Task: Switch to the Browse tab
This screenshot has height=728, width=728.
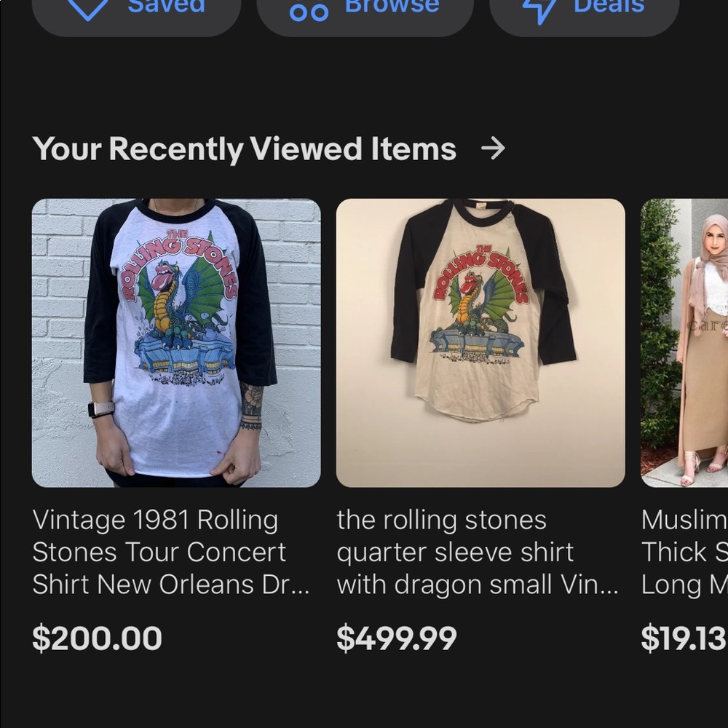Action: pyautogui.click(x=392, y=7)
